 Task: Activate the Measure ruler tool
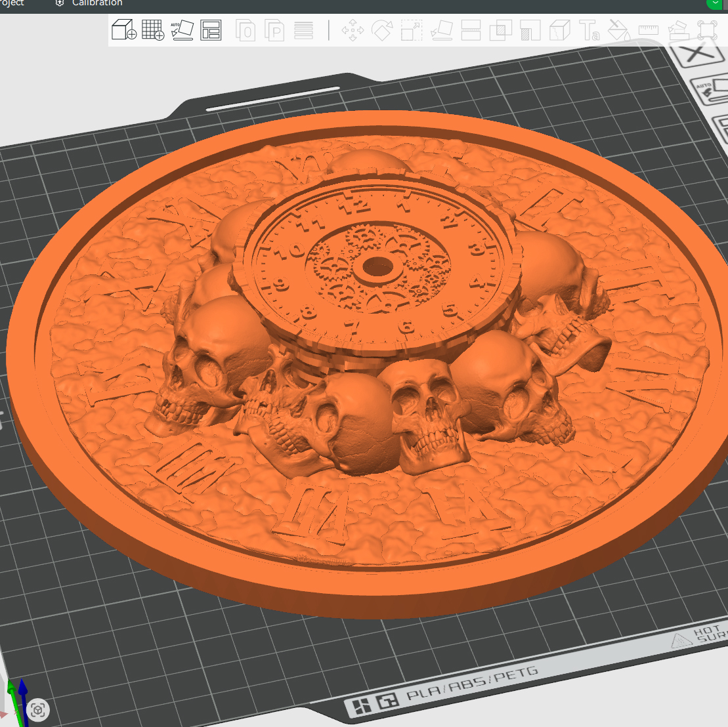649,31
